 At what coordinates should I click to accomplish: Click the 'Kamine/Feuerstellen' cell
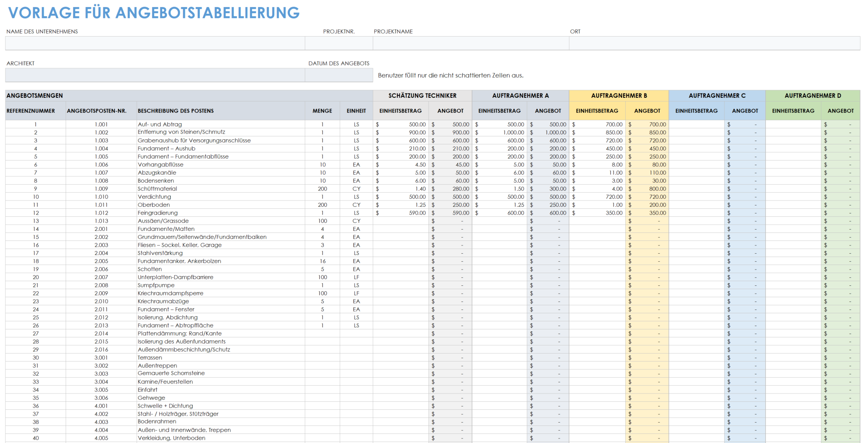221,382
